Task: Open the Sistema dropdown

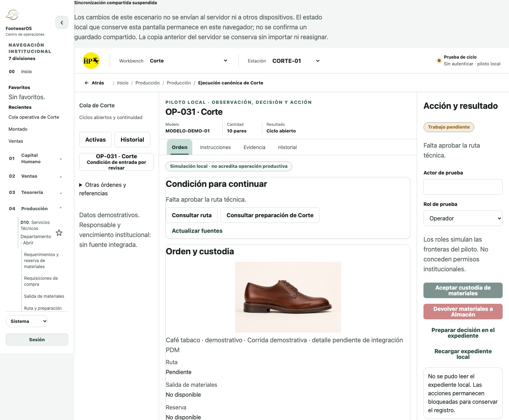Action: pyautogui.click(x=27, y=321)
